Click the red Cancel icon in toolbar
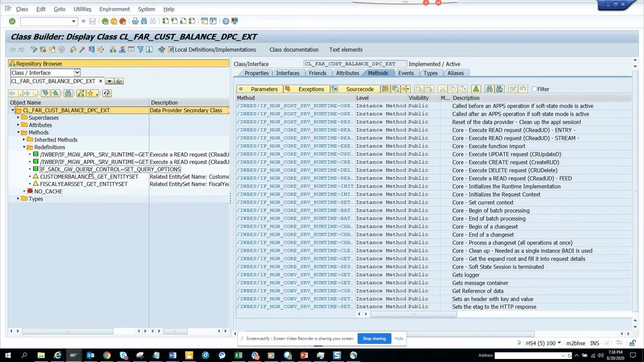This screenshot has height=362, width=644. point(122,21)
